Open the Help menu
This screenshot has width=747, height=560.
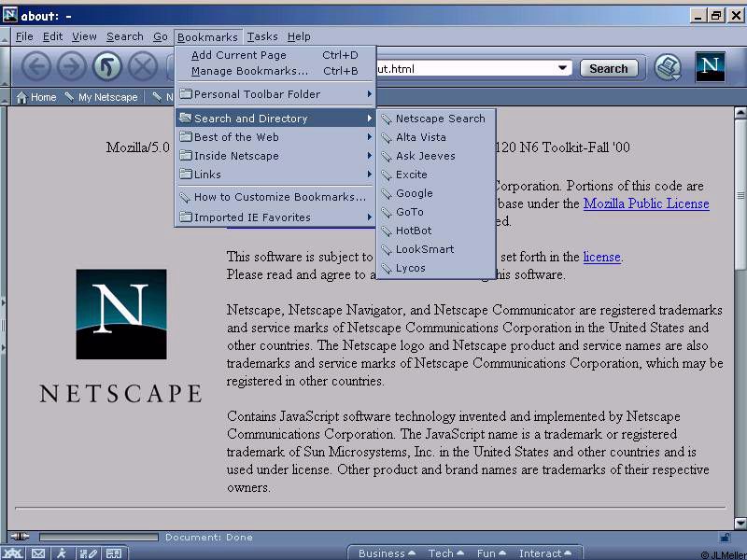[x=299, y=36]
